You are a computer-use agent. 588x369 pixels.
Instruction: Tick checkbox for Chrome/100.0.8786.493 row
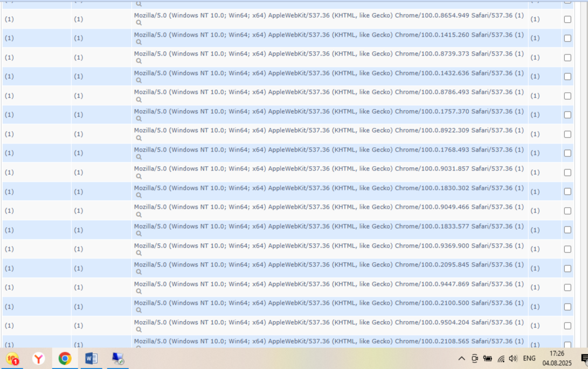(x=568, y=95)
